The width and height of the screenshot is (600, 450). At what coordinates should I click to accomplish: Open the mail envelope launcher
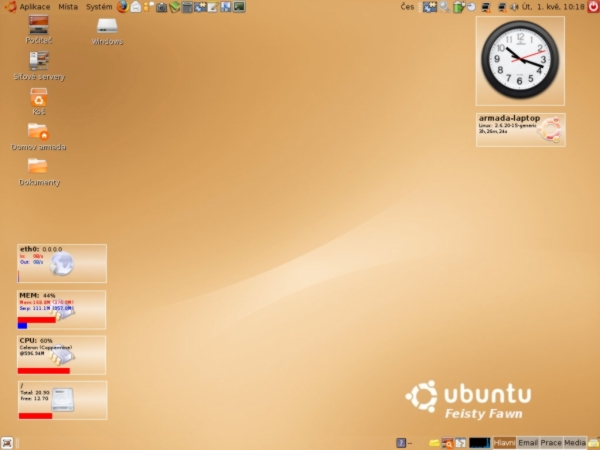click(x=135, y=7)
